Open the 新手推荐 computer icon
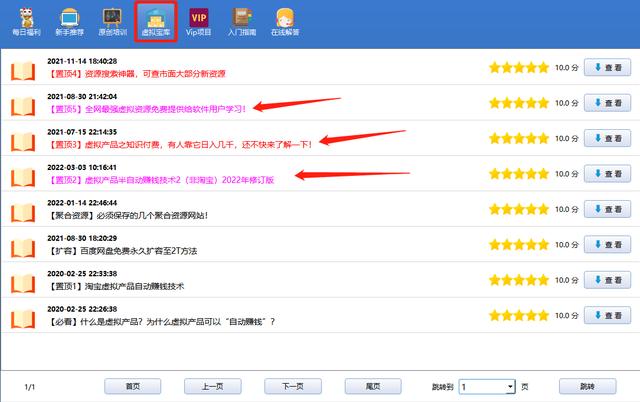The image size is (640, 402). tap(69, 22)
